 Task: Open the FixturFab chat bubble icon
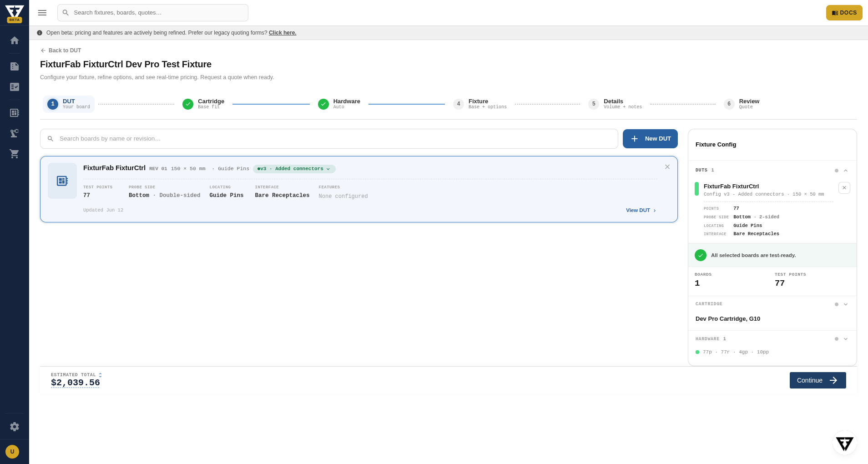click(x=845, y=443)
